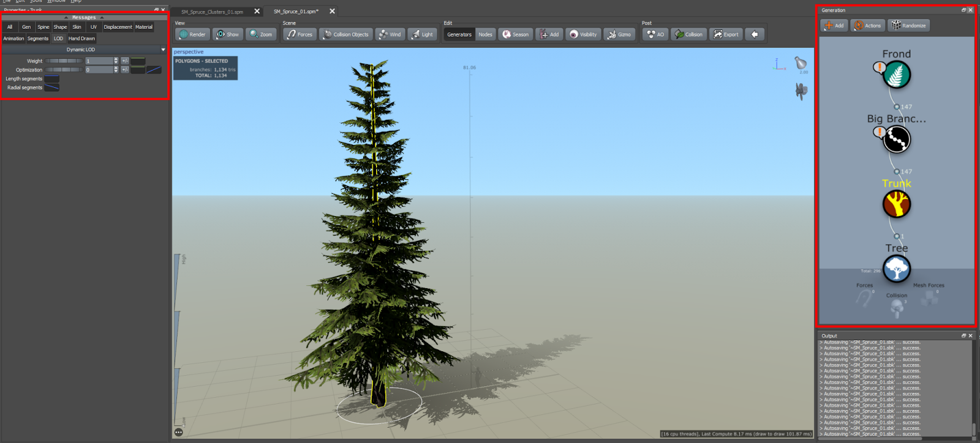Click the warning bubble on the Frond node
Screen dimensions: 980x443
click(880, 67)
